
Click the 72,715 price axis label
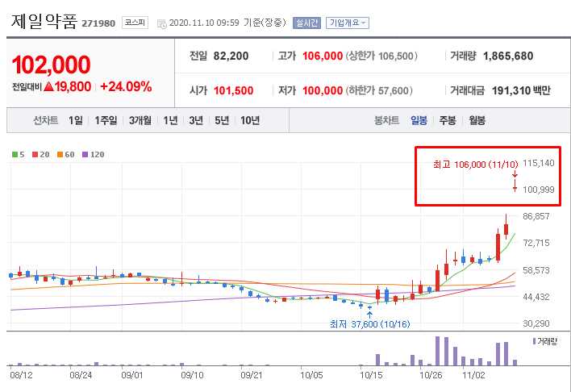536,243
